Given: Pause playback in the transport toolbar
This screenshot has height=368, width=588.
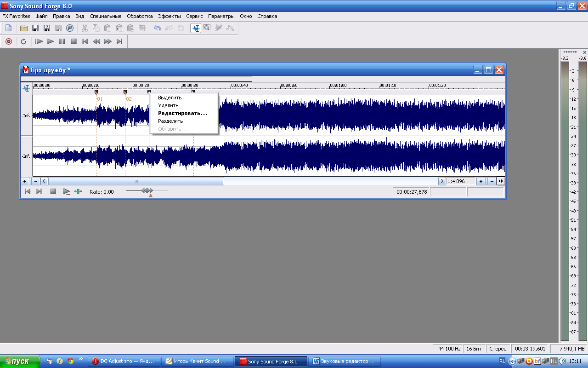Looking at the screenshot, I should pos(62,41).
